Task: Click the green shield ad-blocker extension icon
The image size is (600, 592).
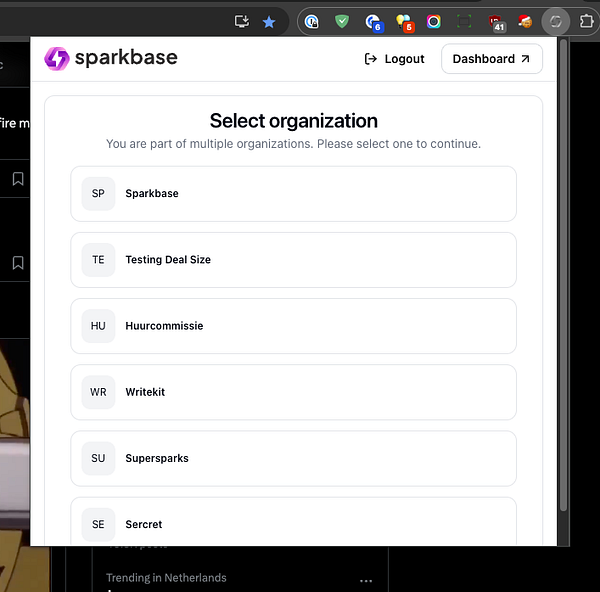Action: 342,21
